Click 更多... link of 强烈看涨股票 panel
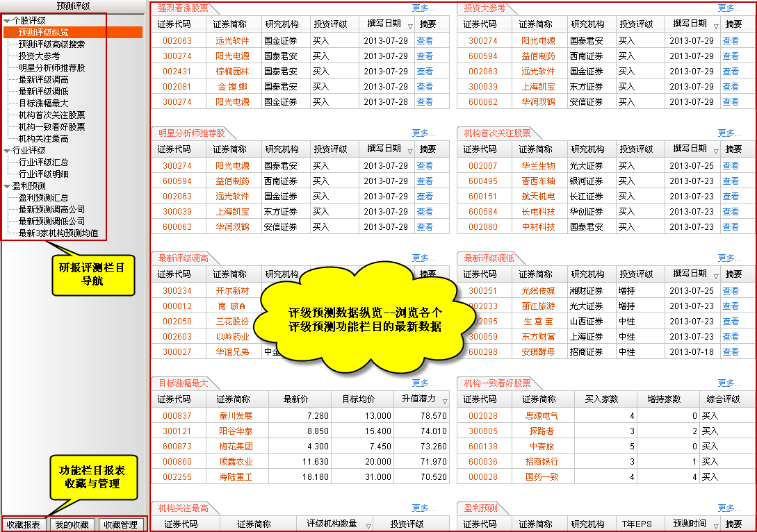 tap(423, 8)
